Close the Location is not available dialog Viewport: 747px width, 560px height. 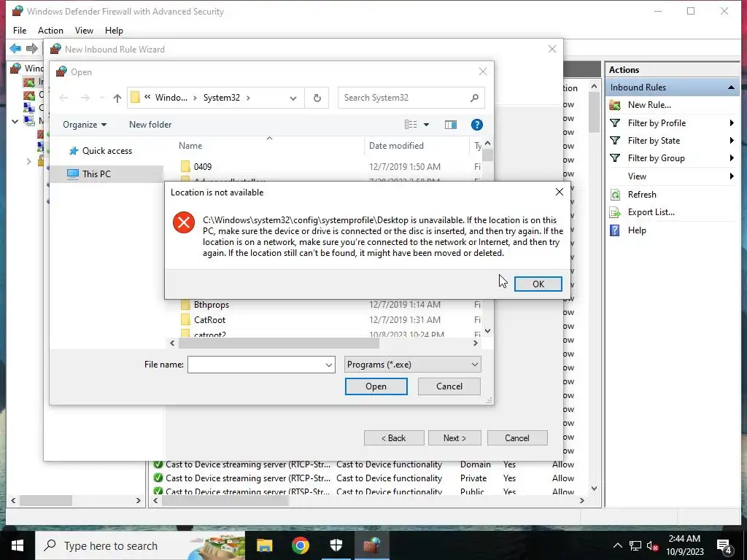point(560,192)
